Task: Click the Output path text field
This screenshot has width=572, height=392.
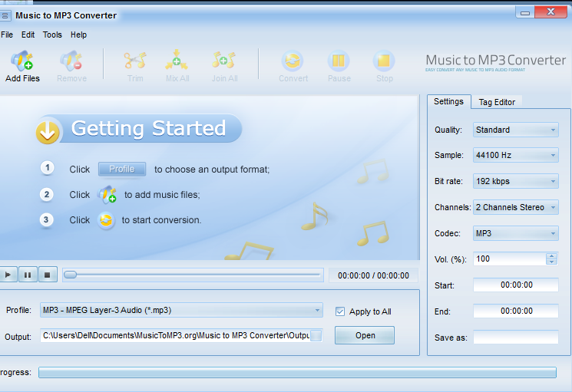Action: pyautogui.click(x=176, y=335)
